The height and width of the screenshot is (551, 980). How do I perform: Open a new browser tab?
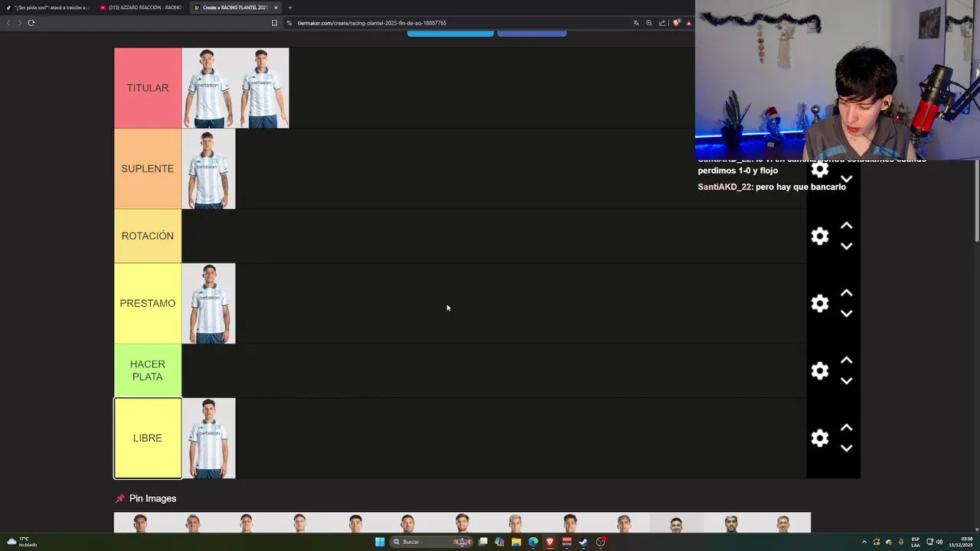[290, 8]
